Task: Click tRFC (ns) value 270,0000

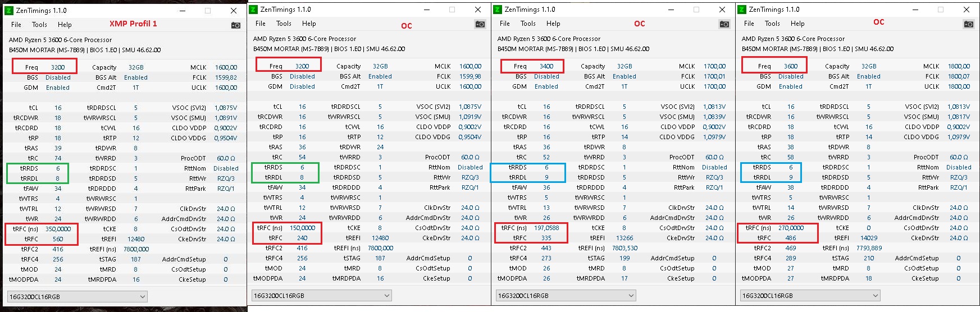Action: [x=791, y=228]
